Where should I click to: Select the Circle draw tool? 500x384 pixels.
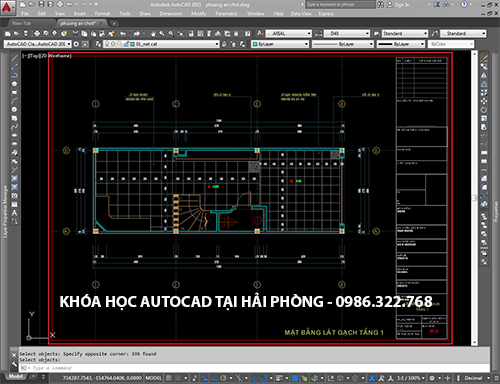14,110
